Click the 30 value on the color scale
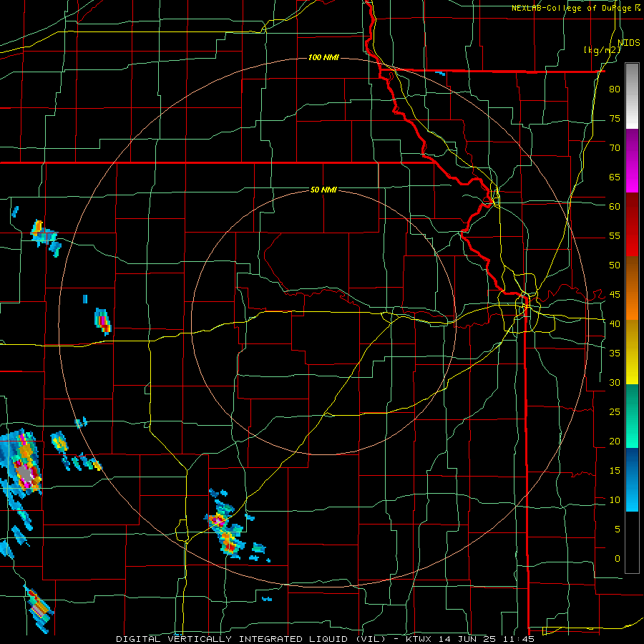Image resolution: width=644 pixels, height=644 pixels. [615, 383]
